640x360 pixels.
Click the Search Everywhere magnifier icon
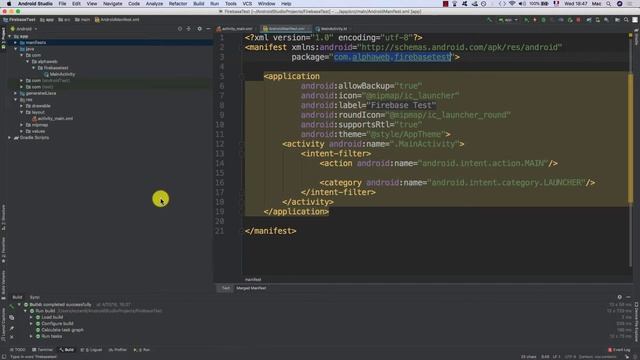pyautogui.click(x=626, y=20)
